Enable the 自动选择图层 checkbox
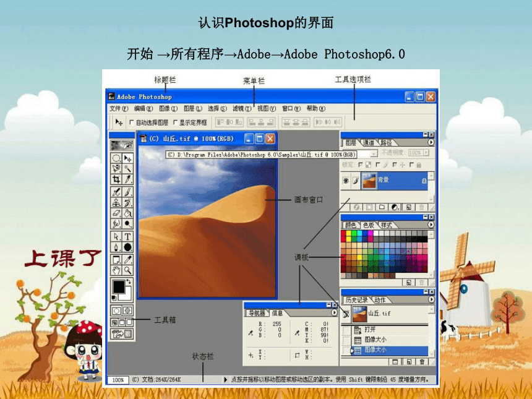532x399 pixels. pos(132,122)
